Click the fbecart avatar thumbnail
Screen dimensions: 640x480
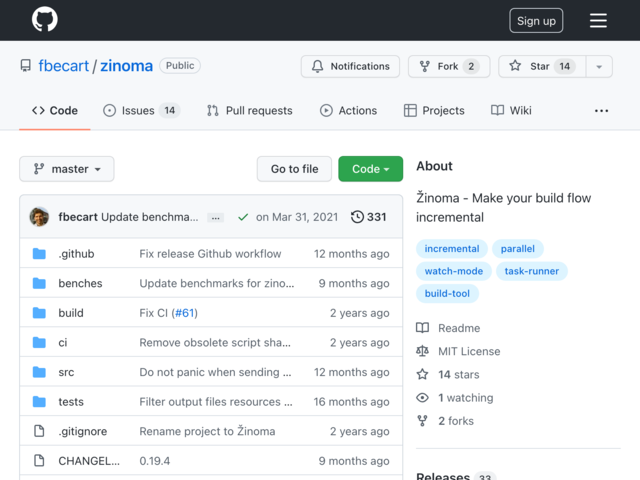40,217
